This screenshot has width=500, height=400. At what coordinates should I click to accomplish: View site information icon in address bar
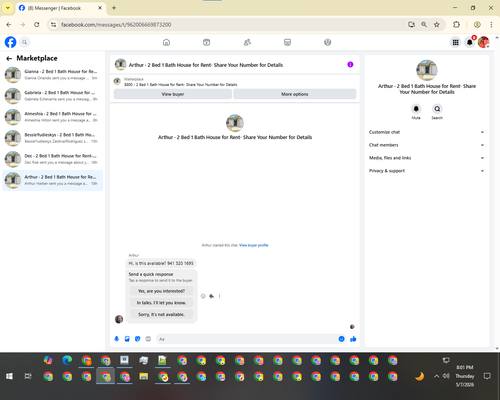point(53,25)
